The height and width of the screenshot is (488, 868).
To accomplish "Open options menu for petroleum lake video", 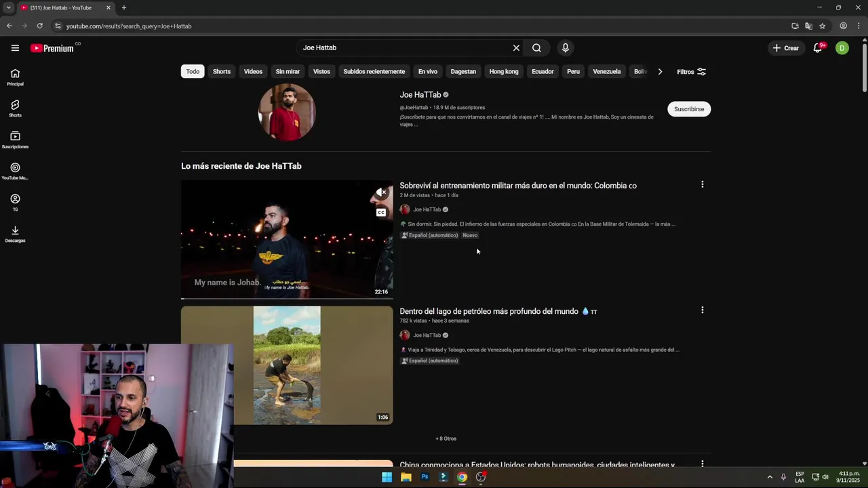I will pyautogui.click(x=702, y=310).
